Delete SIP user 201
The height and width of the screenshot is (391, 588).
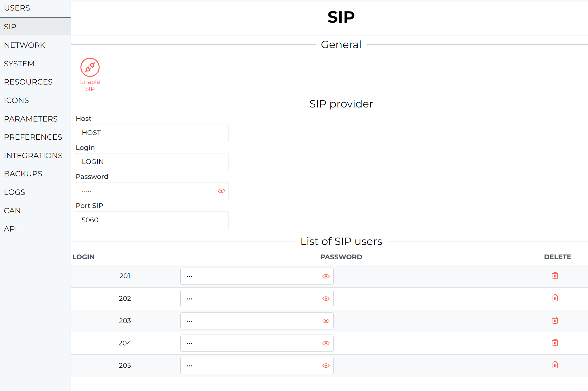coord(555,276)
